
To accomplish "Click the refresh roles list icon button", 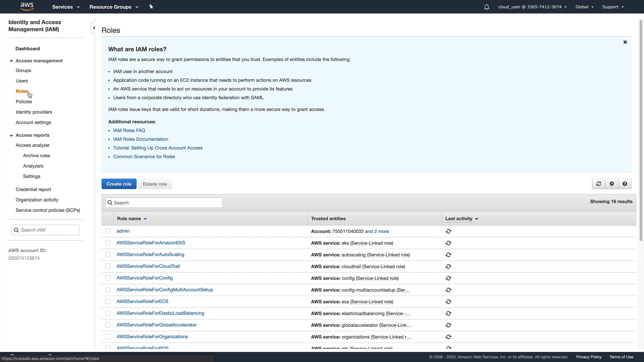I will pyautogui.click(x=598, y=184).
